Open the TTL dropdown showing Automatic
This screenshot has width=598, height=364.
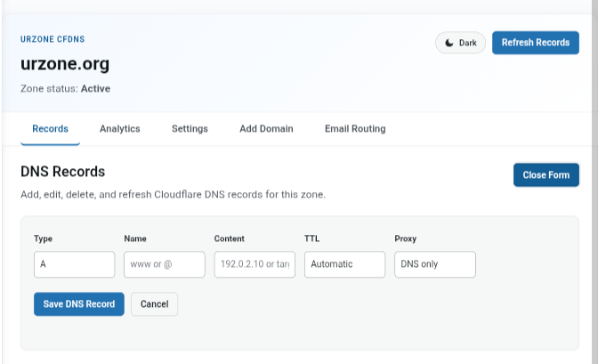pos(344,264)
